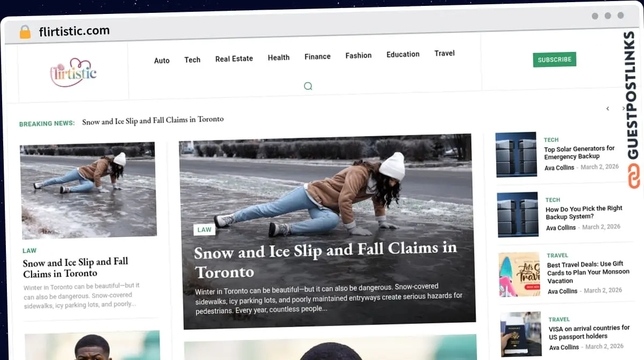The height and width of the screenshot is (360, 644).
Task: Click TRAVEL label above Best Travel Deals
Action: tap(558, 255)
